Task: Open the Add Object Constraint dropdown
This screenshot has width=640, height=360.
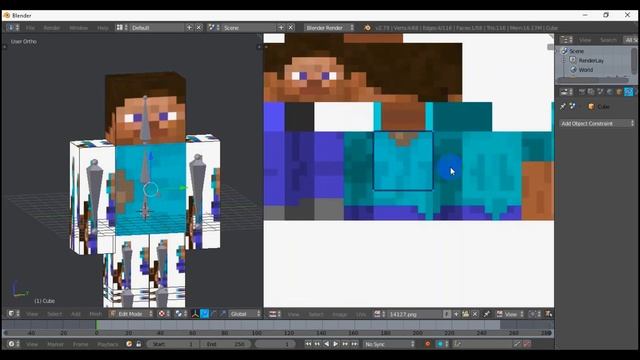Action: coord(597,123)
